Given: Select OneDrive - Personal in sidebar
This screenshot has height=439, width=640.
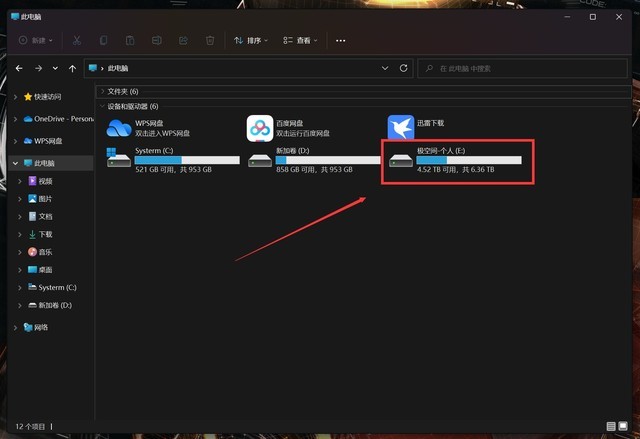Looking at the screenshot, I should (58, 119).
